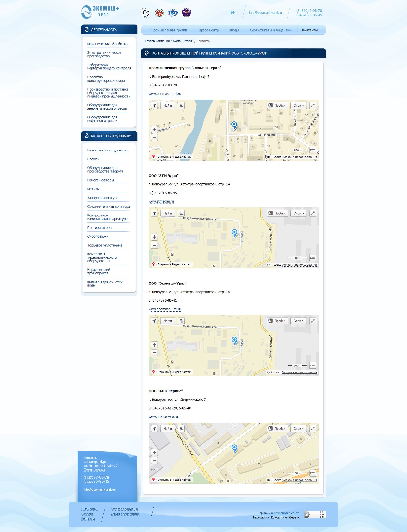Activate ruler tool on third map
Image resolution: width=407 pixels, height=532 pixels.
pos(313,365)
